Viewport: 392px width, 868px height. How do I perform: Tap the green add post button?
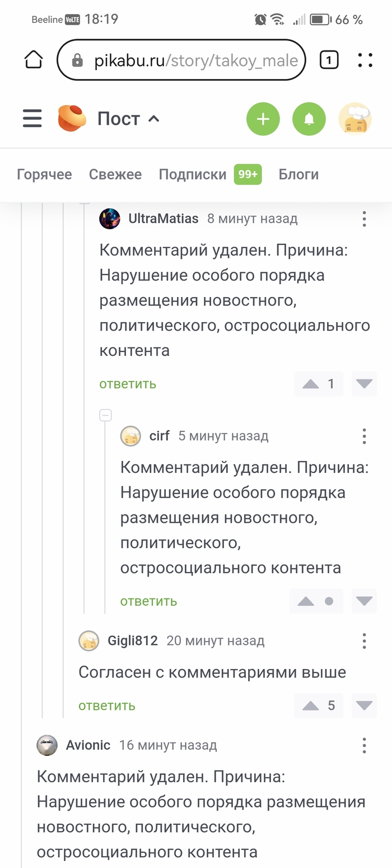(263, 119)
